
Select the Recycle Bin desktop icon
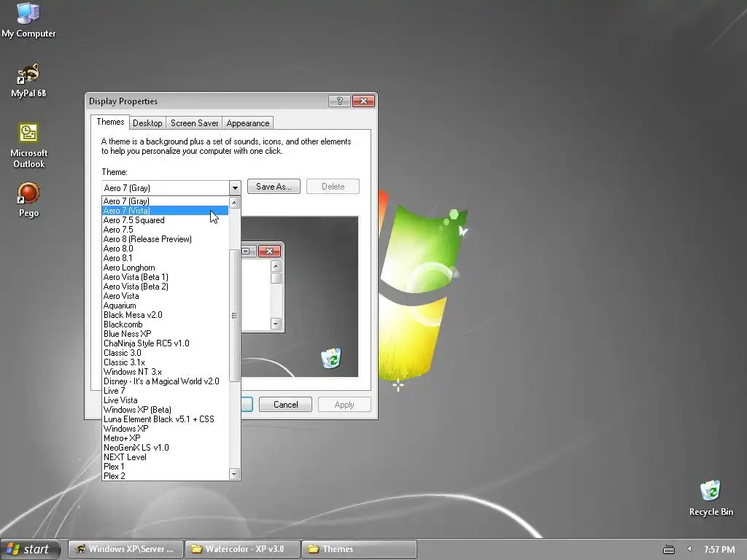711,498
